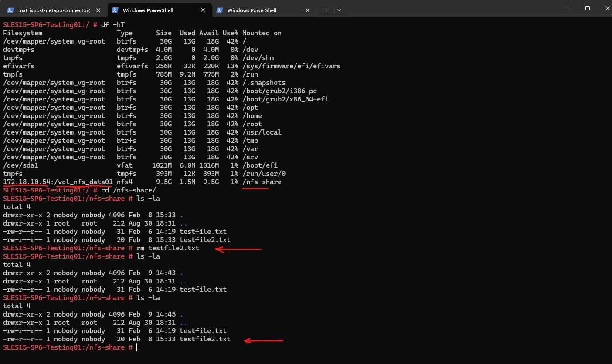The width and height of the screenshot is (612, 364).
Task: Click the PowerShell icon on the third tab
Action: 219,10
